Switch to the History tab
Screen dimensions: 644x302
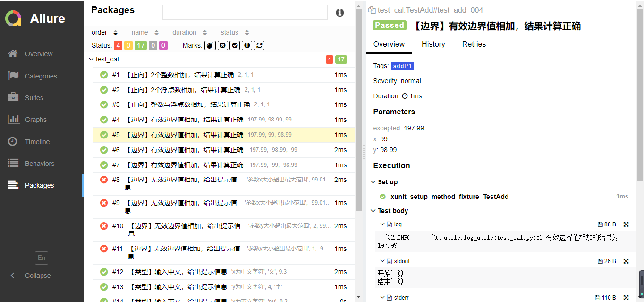click(433, 44)
